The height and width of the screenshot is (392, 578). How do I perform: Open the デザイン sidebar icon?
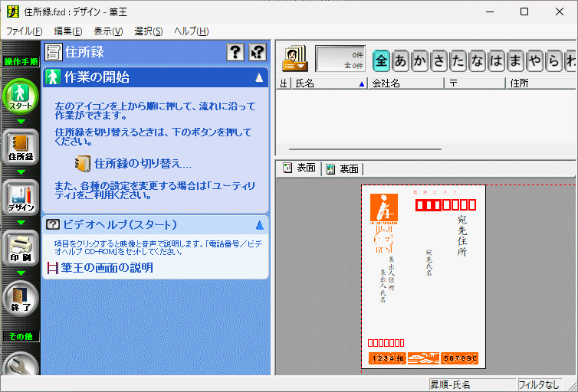21,198
